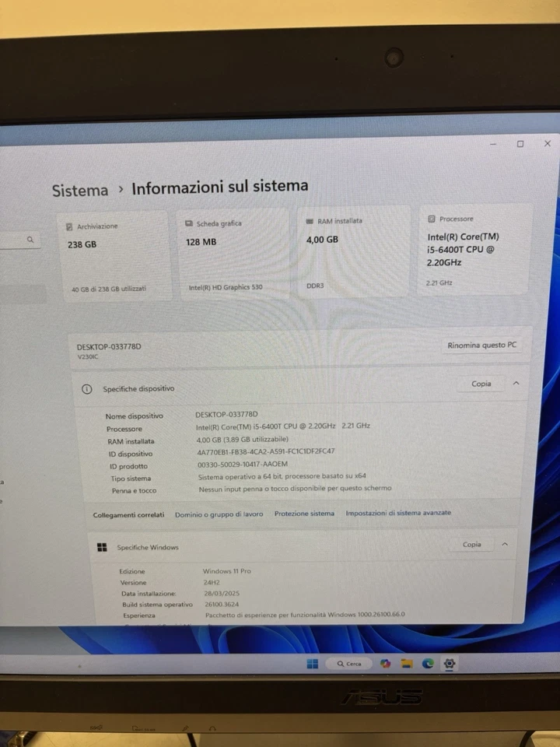The image size is (560, 747).
Task: Open Dominio o gruppo di lavoro link
Action: 219,514
